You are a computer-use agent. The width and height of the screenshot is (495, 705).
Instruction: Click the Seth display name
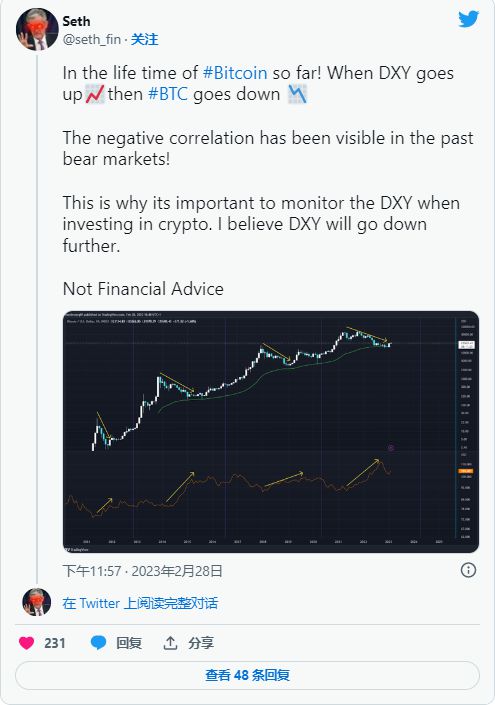tap(76, 21)
